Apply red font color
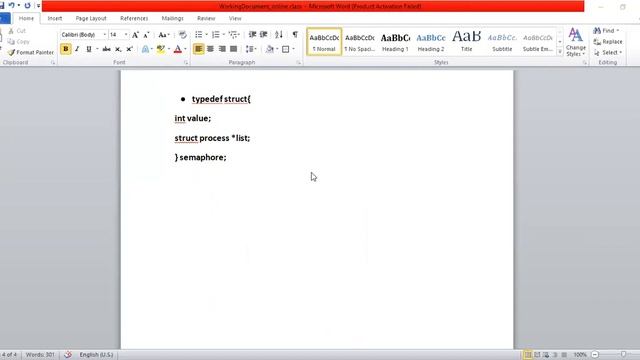 (x=178, y=49)
